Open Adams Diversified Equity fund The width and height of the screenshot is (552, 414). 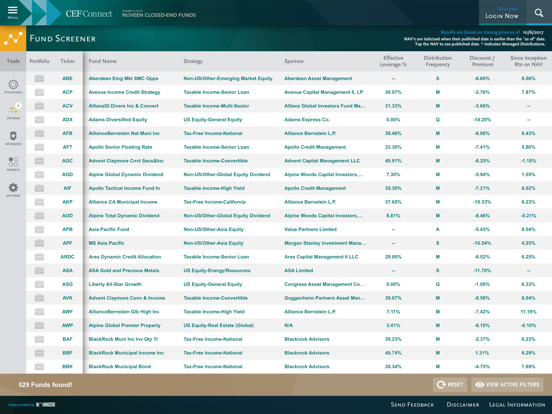(x=118, y=119)
